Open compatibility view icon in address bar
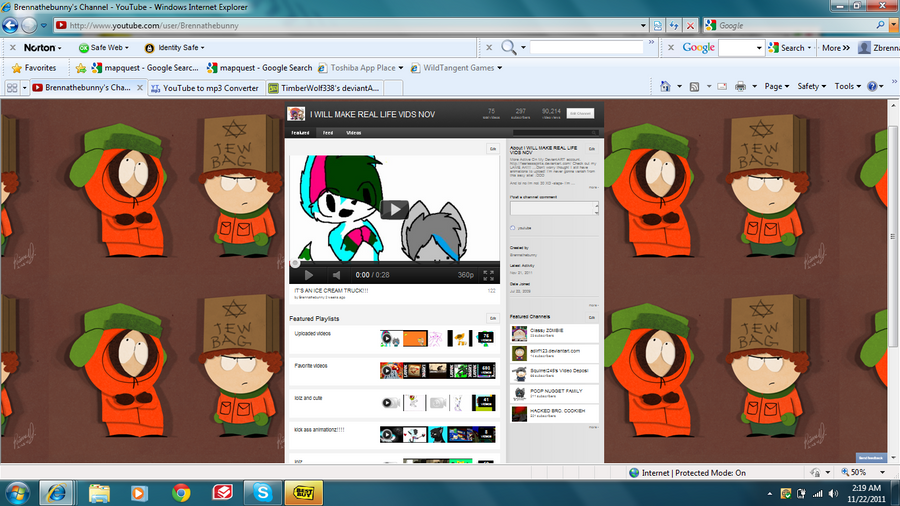 click(x=658, y=25)
